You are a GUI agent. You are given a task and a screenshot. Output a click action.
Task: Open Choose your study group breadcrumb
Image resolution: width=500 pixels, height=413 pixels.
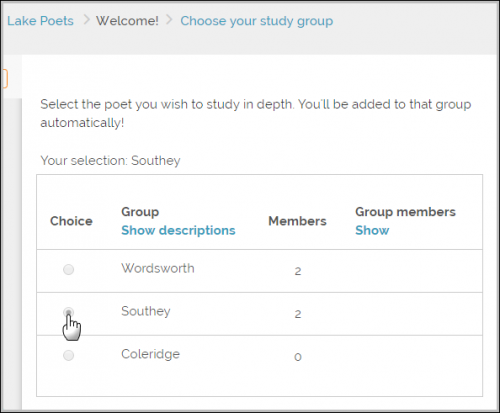257,21
